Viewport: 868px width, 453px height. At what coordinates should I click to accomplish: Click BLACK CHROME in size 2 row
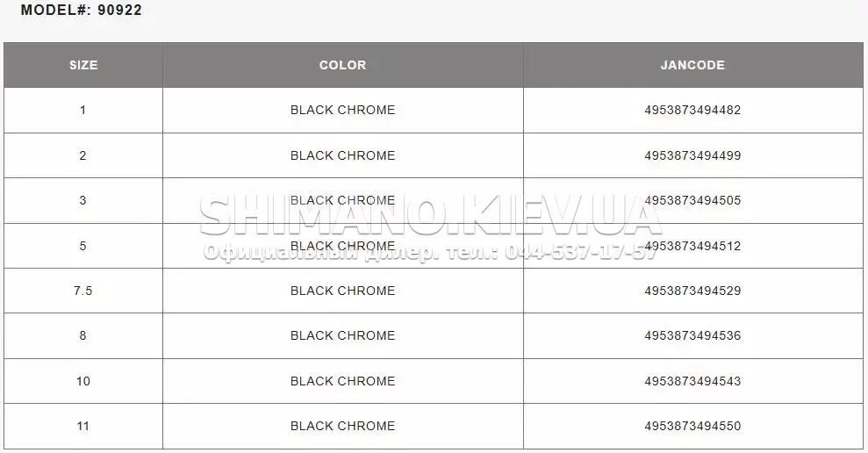tap(342, 155)
